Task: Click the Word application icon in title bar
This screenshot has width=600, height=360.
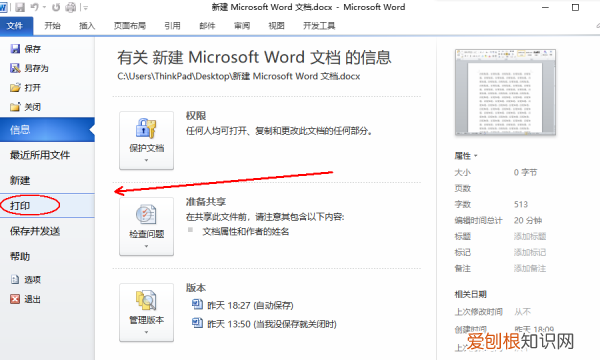Action: tap(3, 7)
